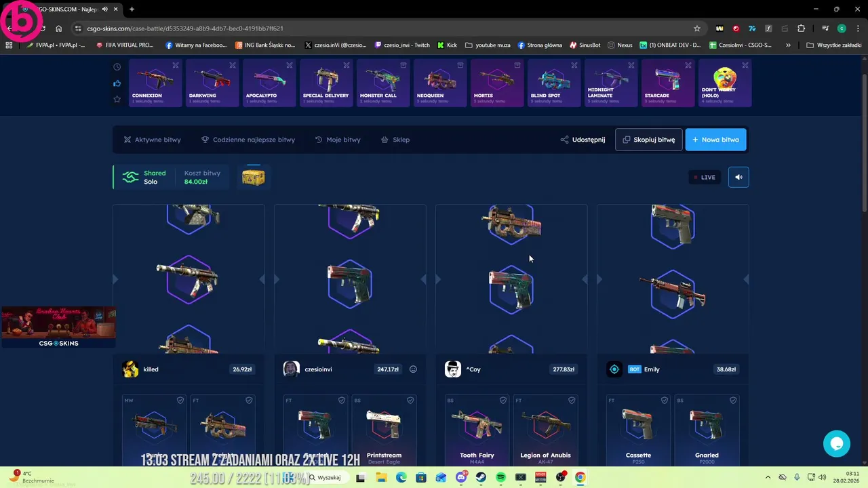Click ^Coy's total 277.83zł
The height and width of the screenshot is (488, 868).
click(x=563, y=369)
